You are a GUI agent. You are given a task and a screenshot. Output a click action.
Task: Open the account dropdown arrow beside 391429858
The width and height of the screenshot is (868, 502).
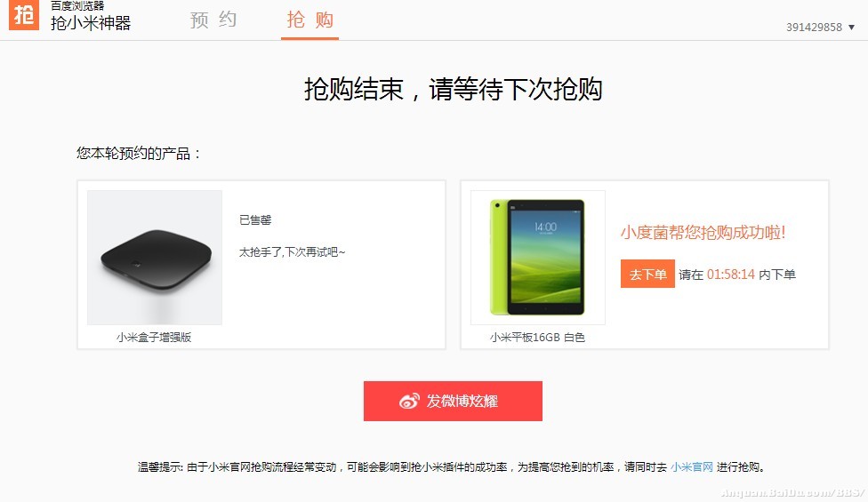851,27
